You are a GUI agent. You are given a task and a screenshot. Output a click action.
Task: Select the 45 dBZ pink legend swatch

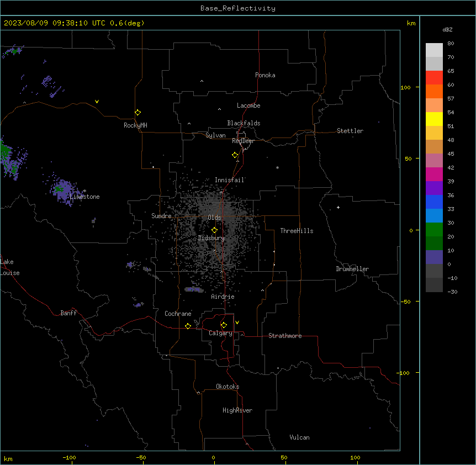click(434, 161)
